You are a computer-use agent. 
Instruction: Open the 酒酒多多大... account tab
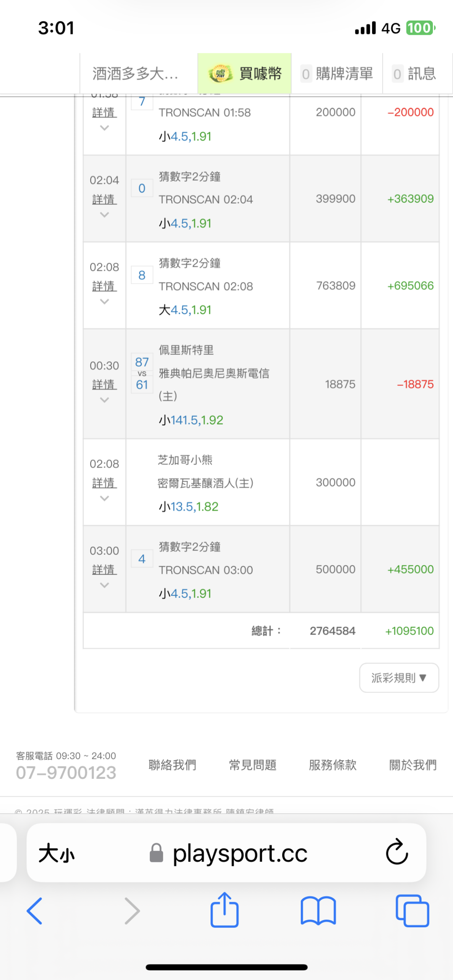click(135, 74)
